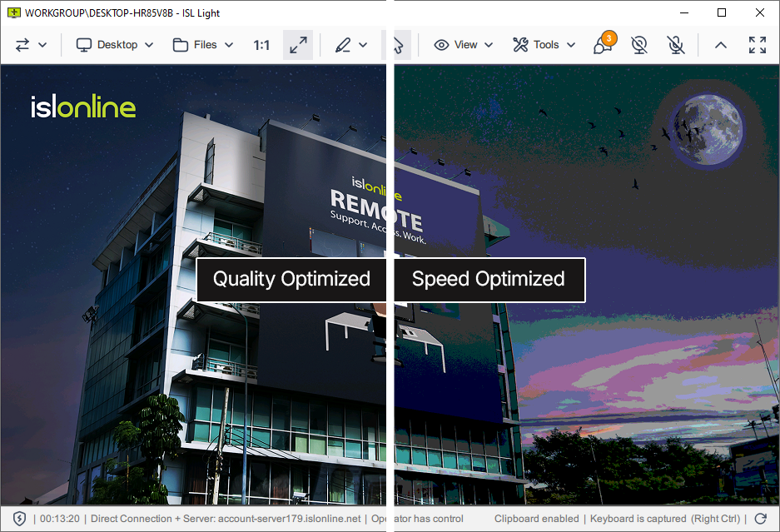Open the Tools menu
The height and width of the screenshot is (532, 780).
point(544,45)
